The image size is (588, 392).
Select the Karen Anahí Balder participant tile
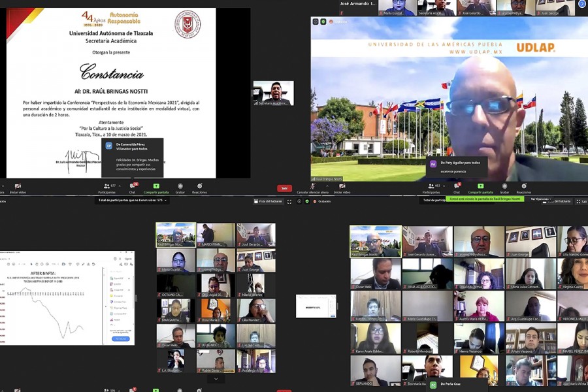point(376,338)
